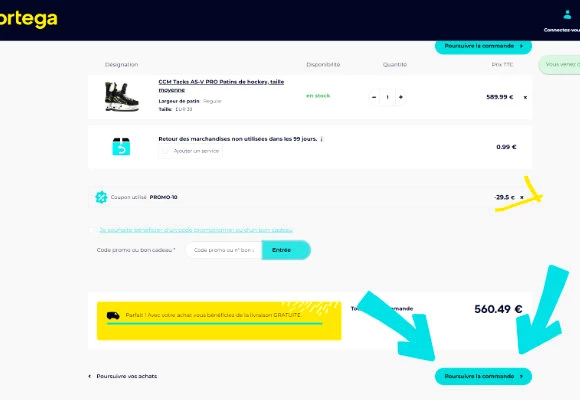Screen dimensions: 580x400
Task: Click the promo code or gift voucher link
Action: (x=196, y=230)
